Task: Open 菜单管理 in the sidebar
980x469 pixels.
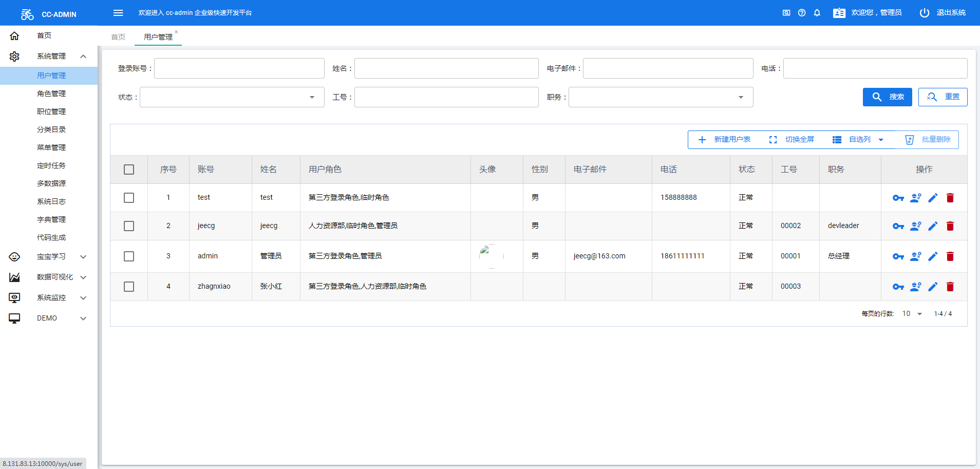Action: [x=51, y=147]
